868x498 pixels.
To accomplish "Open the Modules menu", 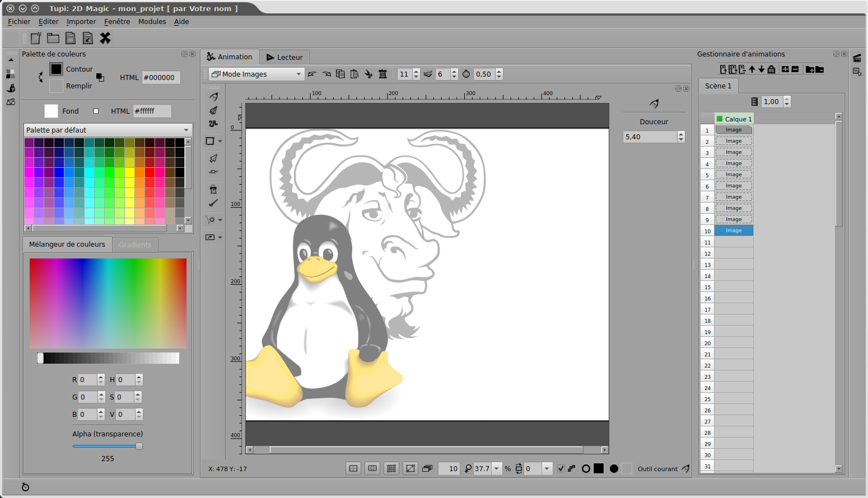I will [x=152, y=22].
